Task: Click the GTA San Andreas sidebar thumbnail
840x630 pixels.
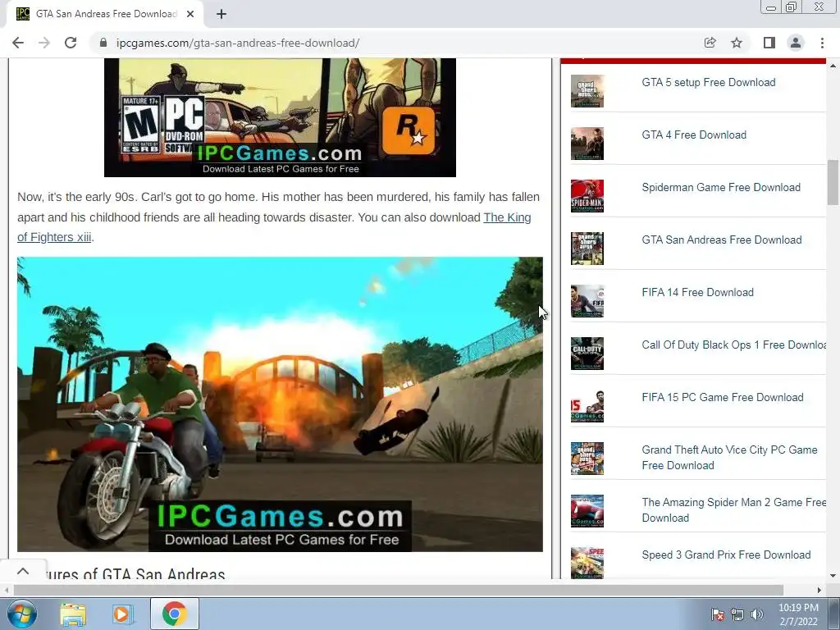Action: click(x=587, y=249)
